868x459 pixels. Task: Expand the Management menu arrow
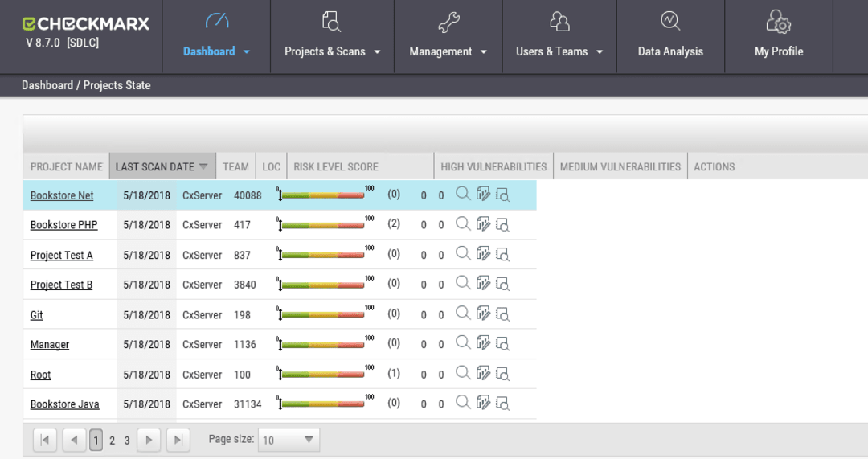coord(484,52)
